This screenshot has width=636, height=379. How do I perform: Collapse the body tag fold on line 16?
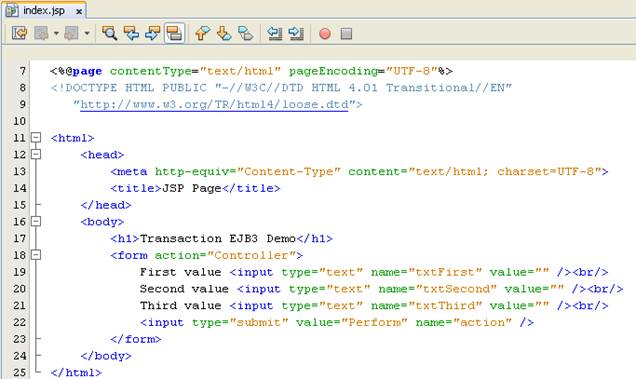tap(36, 221)
